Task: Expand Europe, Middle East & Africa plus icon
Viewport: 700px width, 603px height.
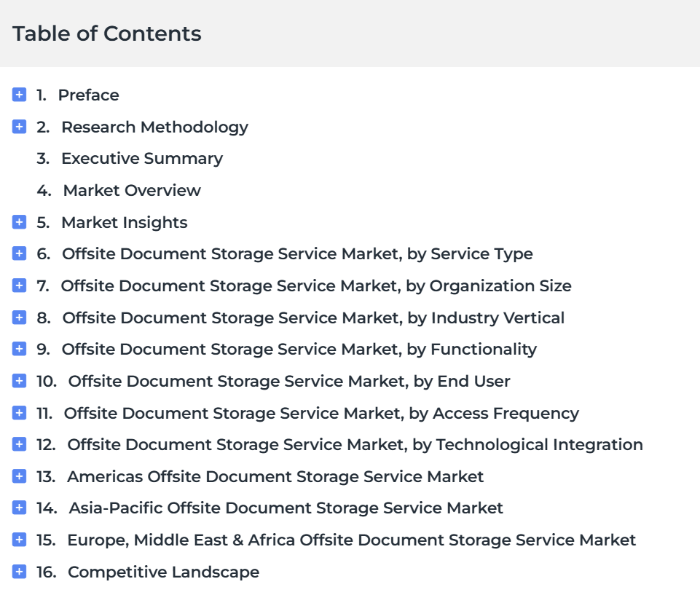Action: (x=20, y=540)
